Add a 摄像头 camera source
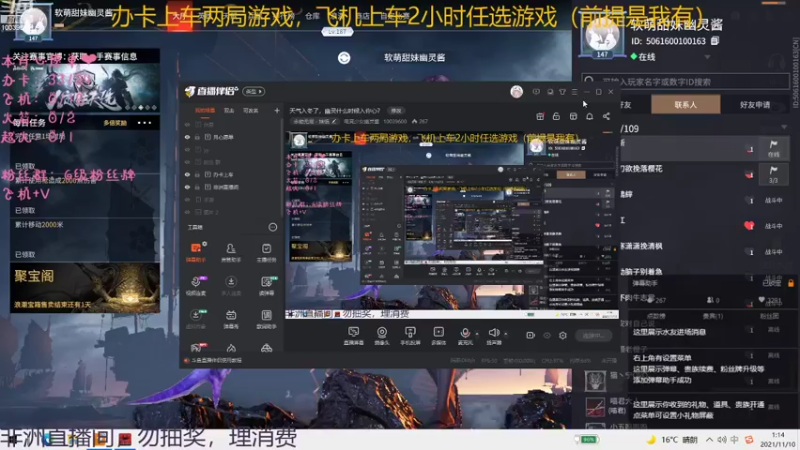The image size is (800, 450). 382,336
